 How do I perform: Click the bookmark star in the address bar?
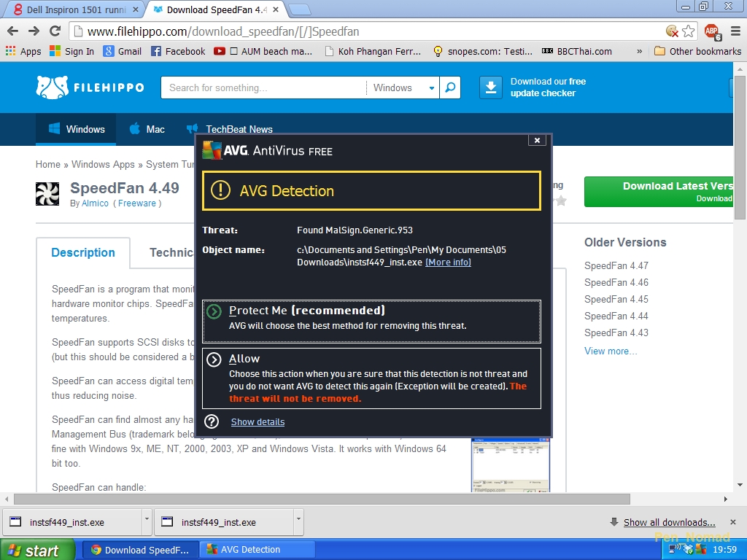688,31
